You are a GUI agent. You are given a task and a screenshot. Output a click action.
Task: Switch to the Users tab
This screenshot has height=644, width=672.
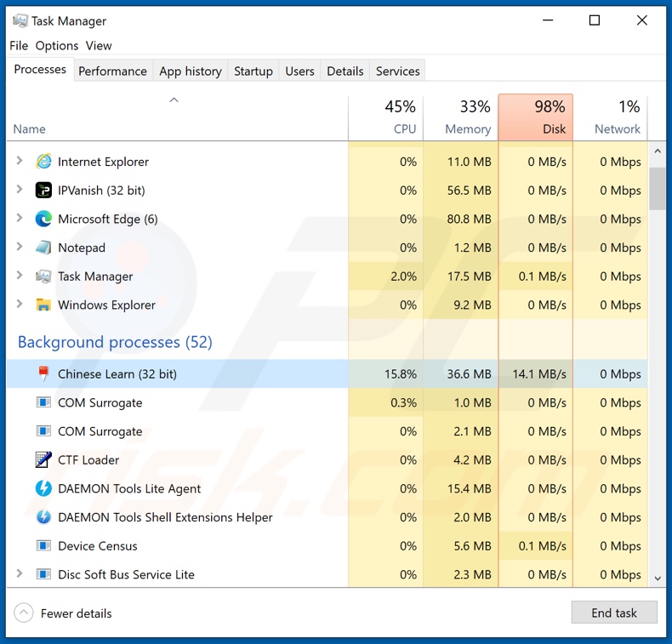pyautogui.click(x=300, y=71)
